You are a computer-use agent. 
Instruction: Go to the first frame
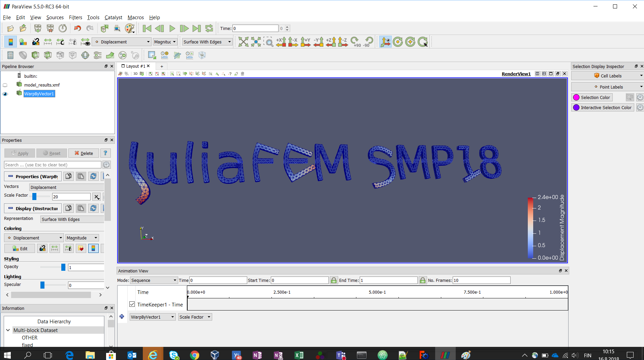(147, 29)
